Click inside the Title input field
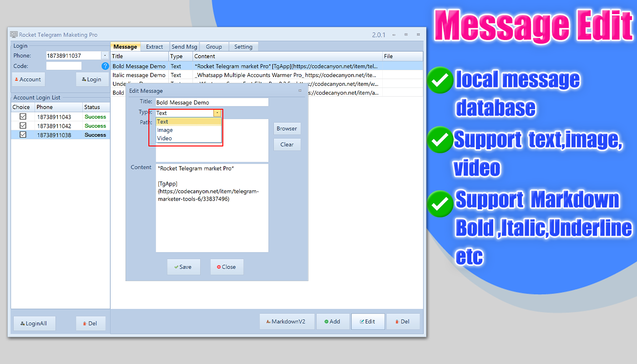The width and height of the screenshot is (637, 364). pos(212,102)
